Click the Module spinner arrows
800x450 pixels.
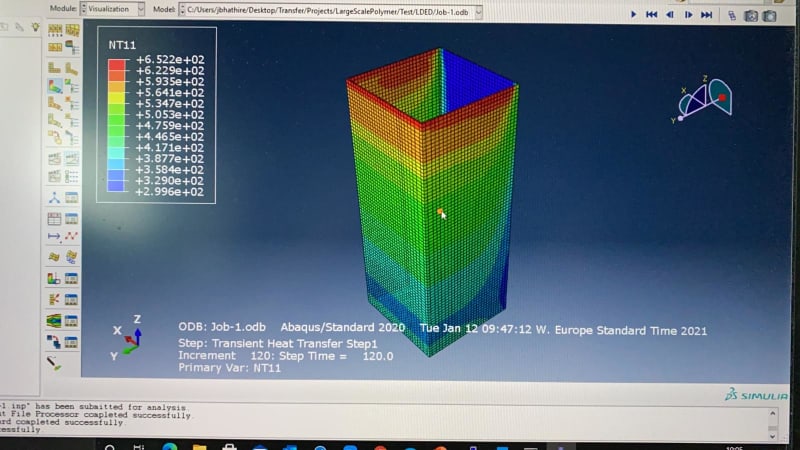pos(83,9)
